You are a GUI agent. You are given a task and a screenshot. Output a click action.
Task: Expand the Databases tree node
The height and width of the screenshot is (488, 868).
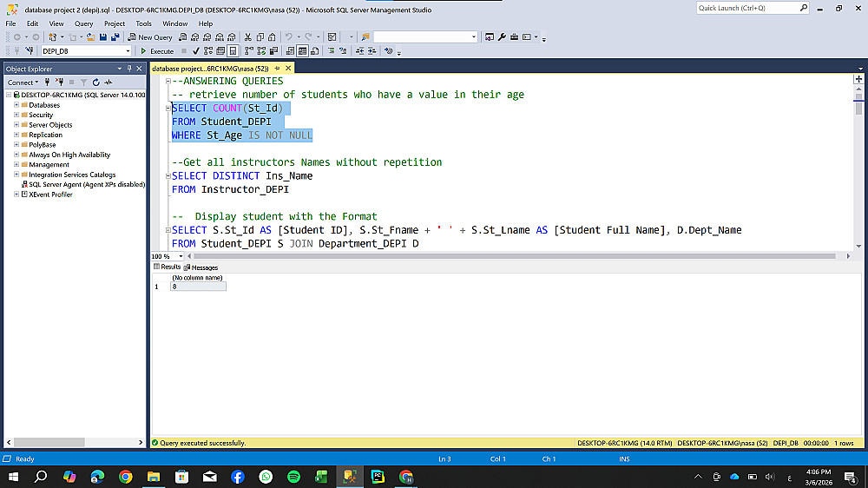click(16, 105)
